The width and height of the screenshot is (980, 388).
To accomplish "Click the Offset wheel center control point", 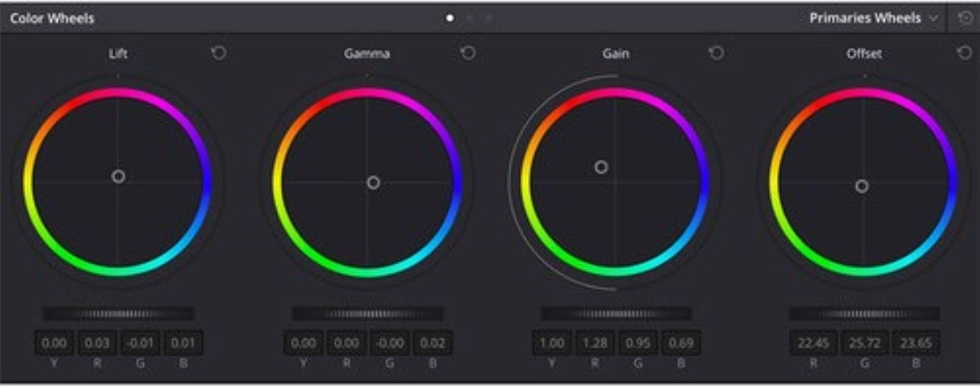I will coord(862,187).
